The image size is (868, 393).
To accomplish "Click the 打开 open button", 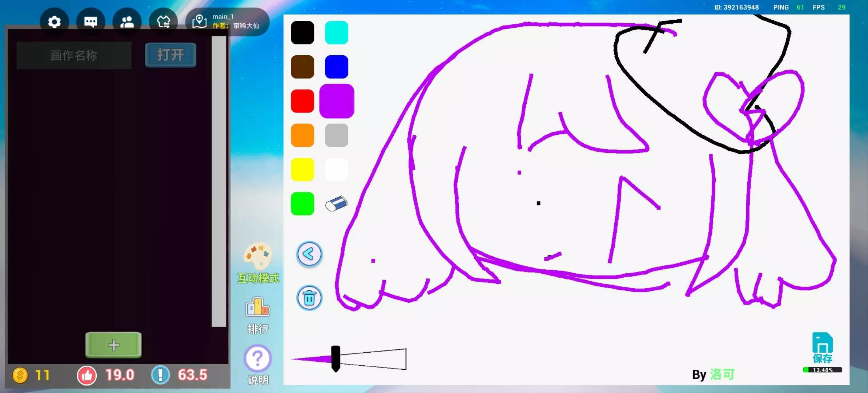I will 170,55.
